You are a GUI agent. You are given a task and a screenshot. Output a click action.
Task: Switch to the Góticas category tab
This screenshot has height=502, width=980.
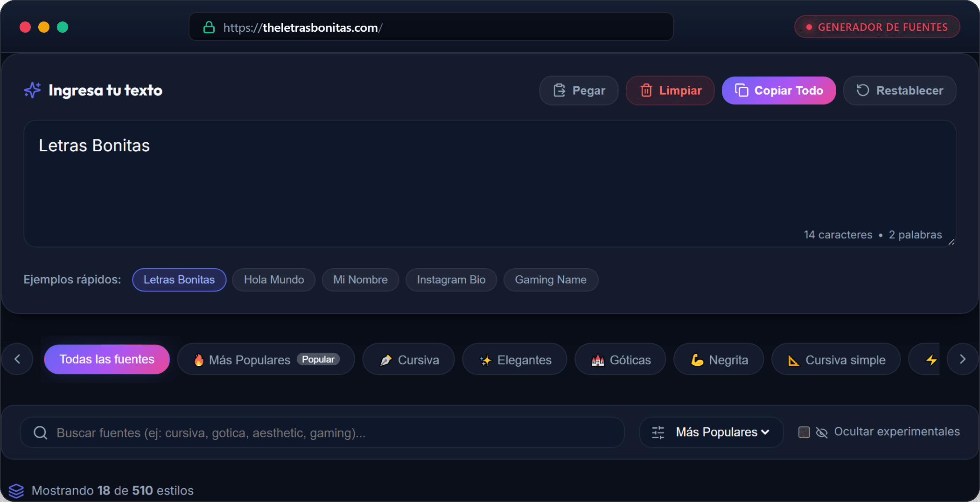click(x=620, y=360)
